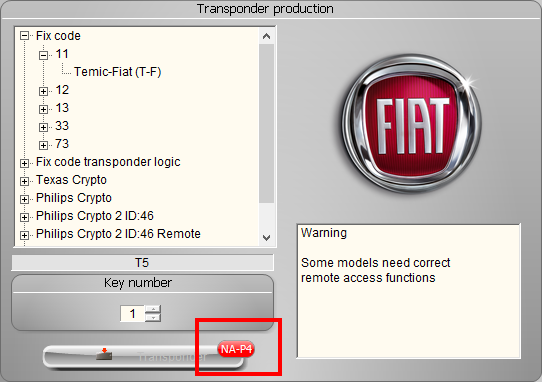Collapse the Fix code tree node
The height and width of the screenshot is (382, 542).
tap(24, 36)
